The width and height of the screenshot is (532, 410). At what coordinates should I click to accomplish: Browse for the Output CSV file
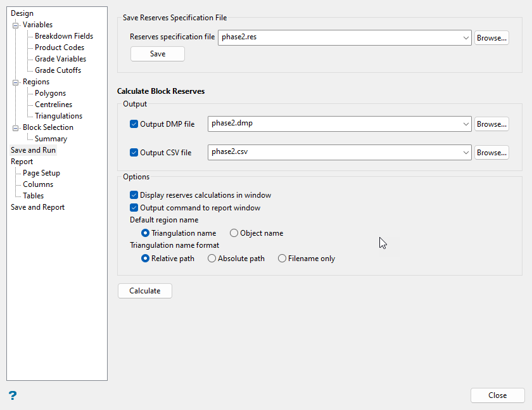[x=491, y=152]
